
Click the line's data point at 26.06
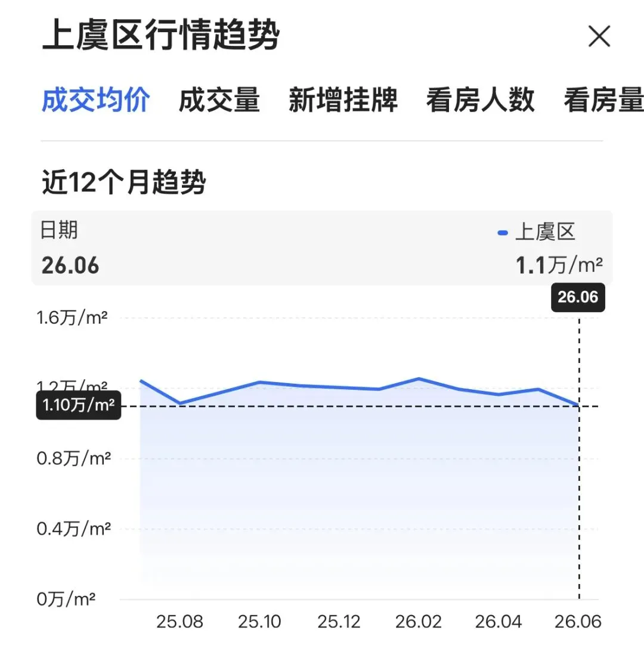579,405
